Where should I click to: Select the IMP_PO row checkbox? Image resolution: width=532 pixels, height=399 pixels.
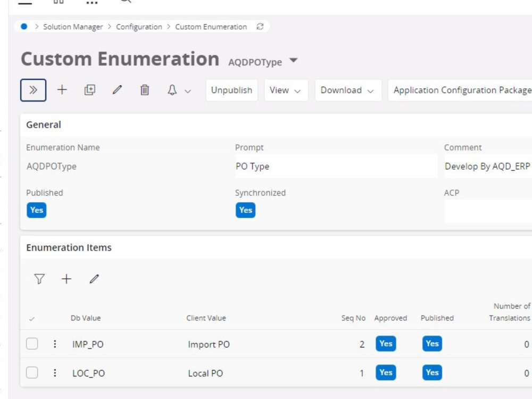click(x=32, y=344)
